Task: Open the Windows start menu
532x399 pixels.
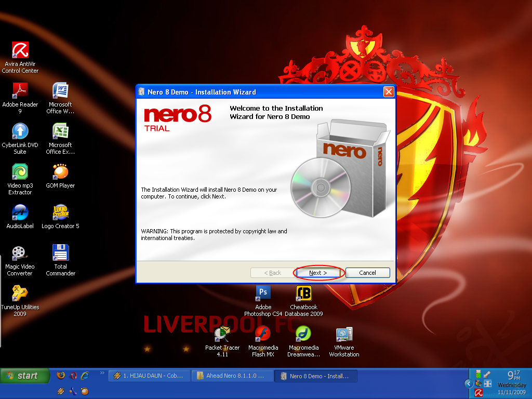Action: tap(25, 376)
